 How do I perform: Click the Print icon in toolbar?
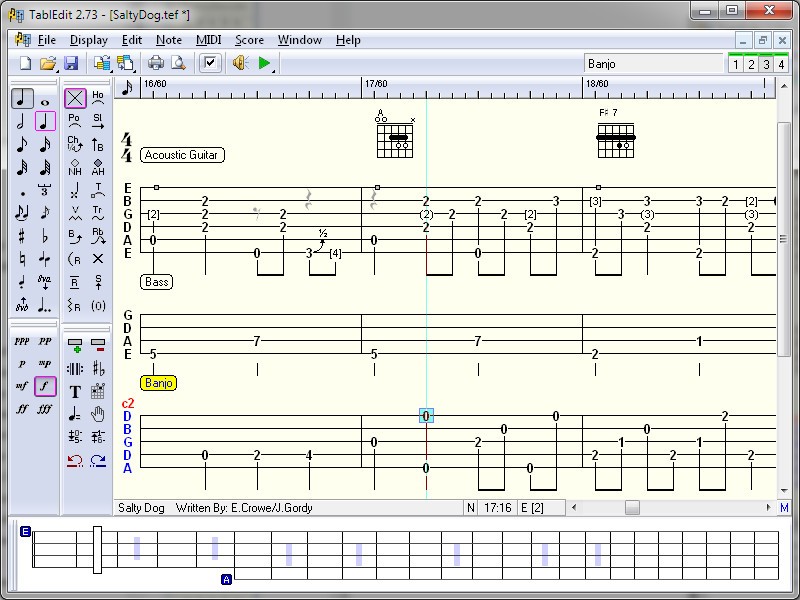157,64
